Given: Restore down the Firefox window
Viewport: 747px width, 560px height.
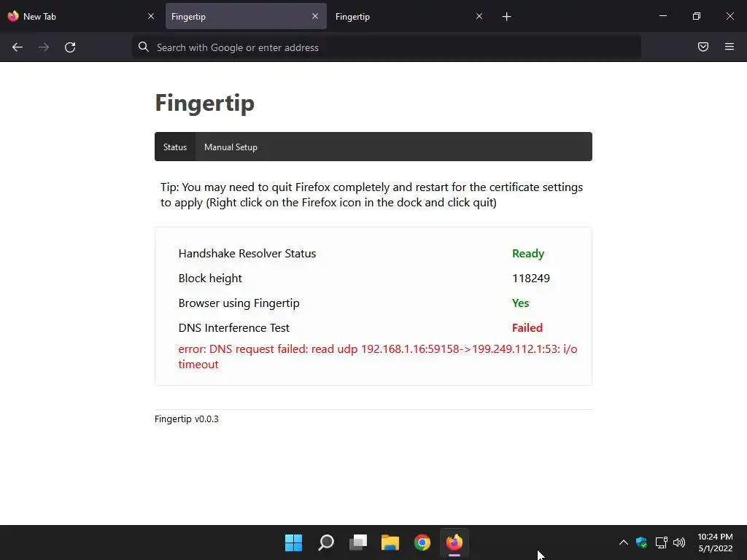Looking at the screenshot, I should 696,16.
